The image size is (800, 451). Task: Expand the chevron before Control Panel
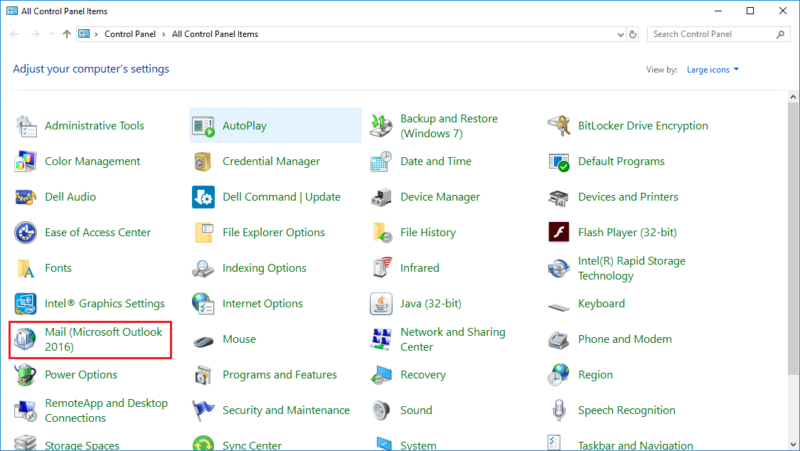pyautogui.click(x=96, y=34)
